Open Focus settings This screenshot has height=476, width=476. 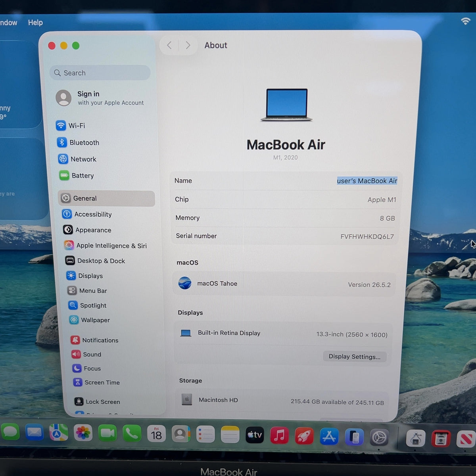click(x=86, y=369)
